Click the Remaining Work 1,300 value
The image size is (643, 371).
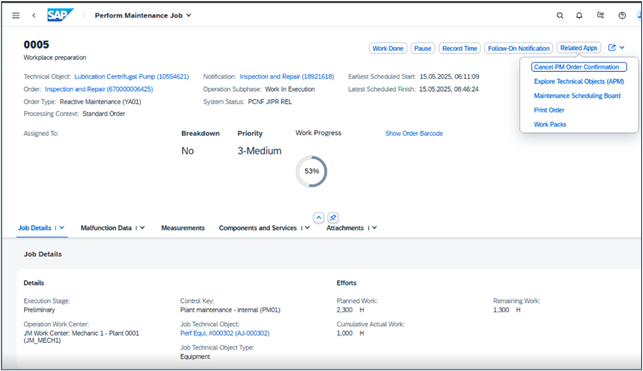point(506,310)
